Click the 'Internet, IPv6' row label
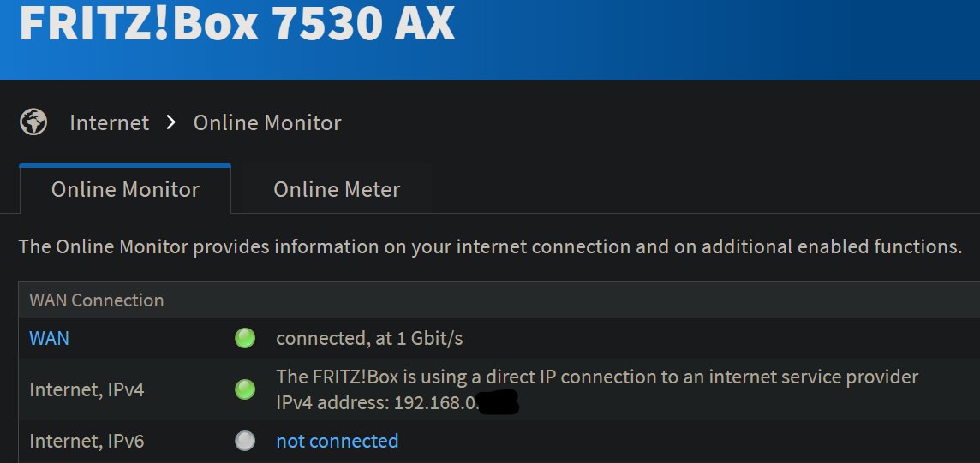 tap(87, 441)
